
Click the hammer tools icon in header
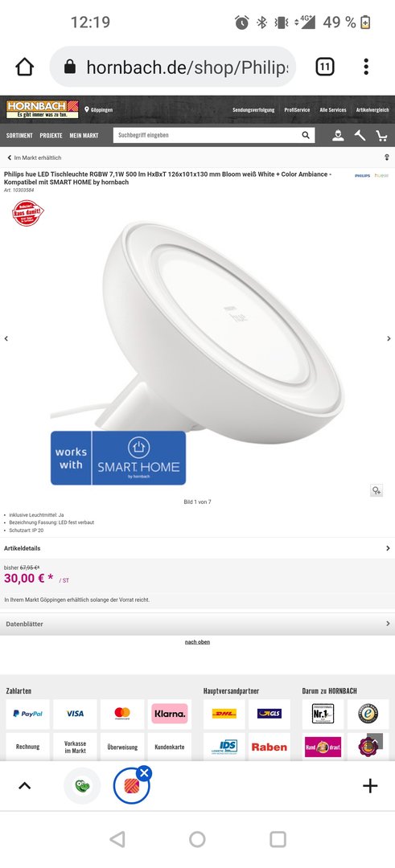[x=360, y=135]
